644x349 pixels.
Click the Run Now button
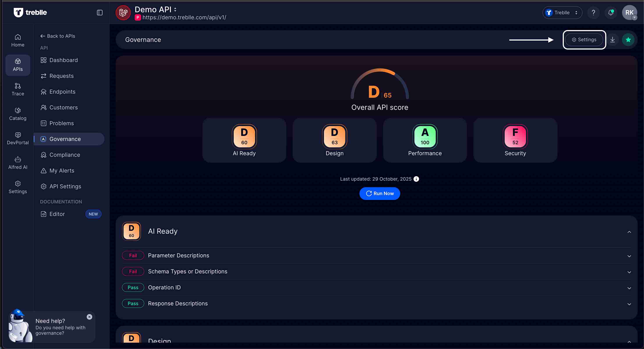(379, 193)
